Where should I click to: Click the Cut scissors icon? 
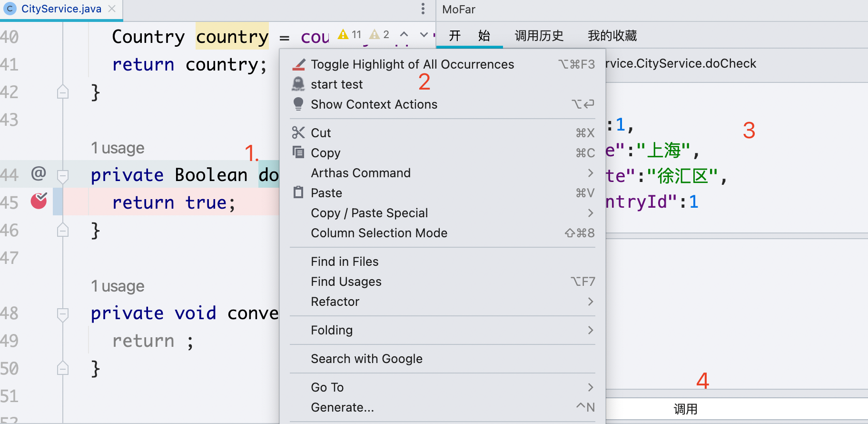tap(298, 132)
